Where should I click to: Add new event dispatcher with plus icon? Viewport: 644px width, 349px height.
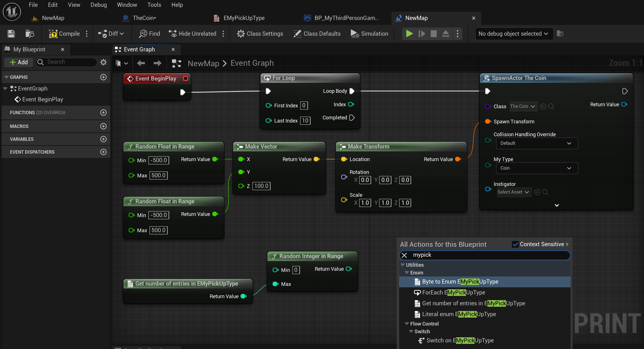click(103, 152)
